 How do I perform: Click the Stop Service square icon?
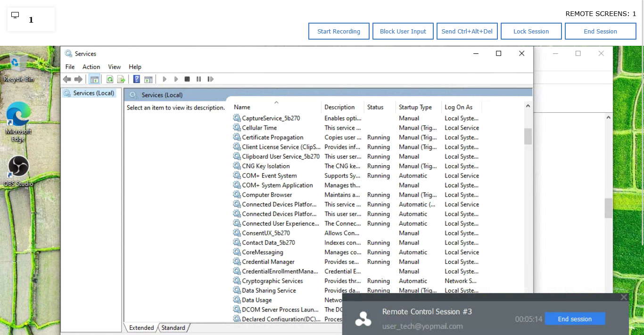pos(187,79)
